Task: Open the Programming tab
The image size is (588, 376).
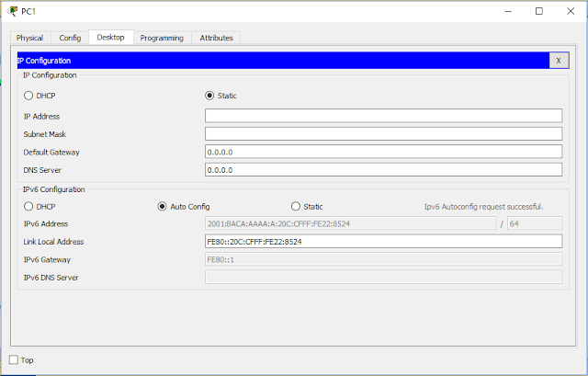Action: pos(162,38)
